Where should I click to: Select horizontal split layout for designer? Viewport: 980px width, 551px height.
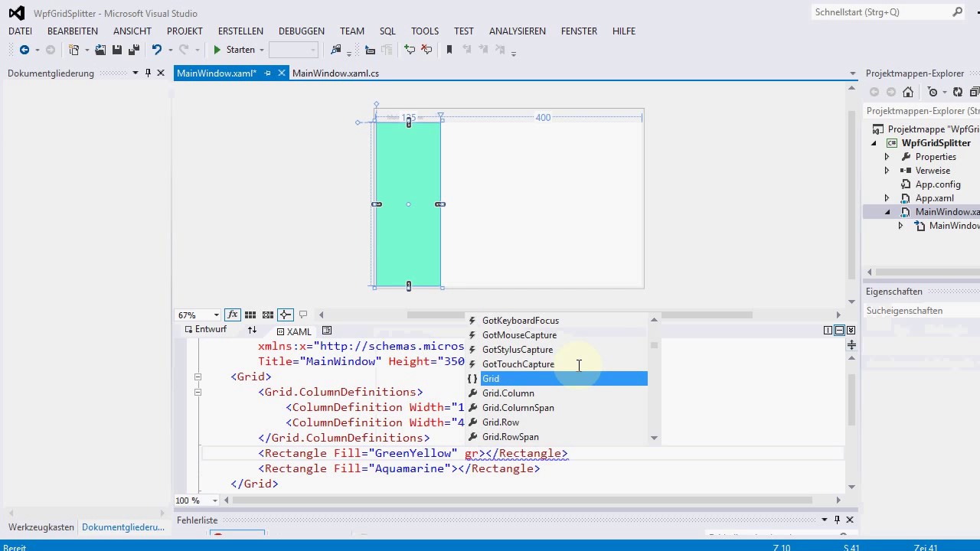click(x=839, y=330)
